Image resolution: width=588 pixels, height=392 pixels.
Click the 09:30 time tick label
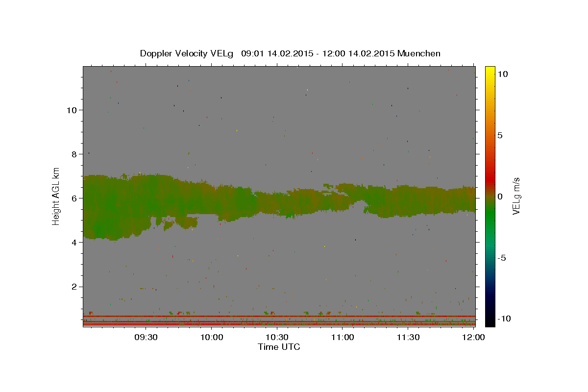pos(146,337)
